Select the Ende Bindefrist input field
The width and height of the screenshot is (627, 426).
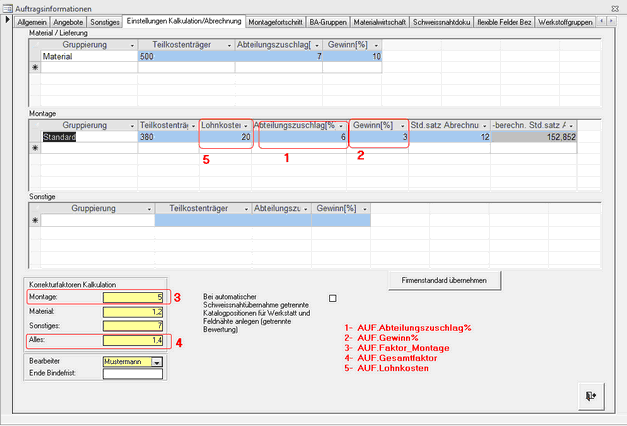132,374
